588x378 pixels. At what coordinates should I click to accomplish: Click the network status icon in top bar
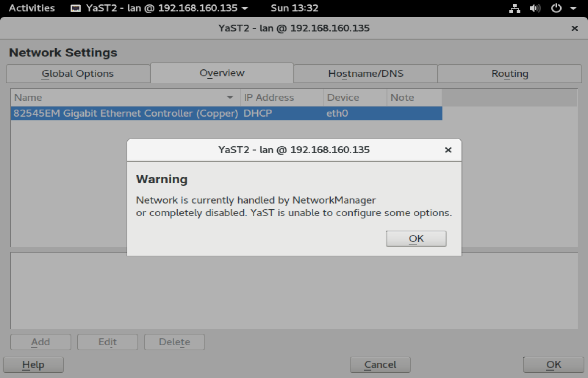click(x=514, y=8)
